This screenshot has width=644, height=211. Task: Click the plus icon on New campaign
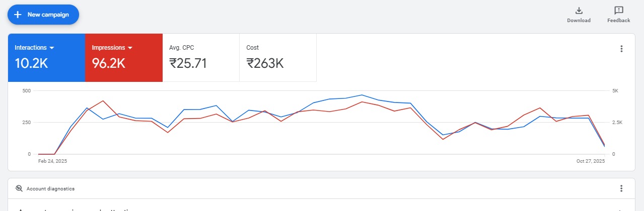click(x=18, y=15)
